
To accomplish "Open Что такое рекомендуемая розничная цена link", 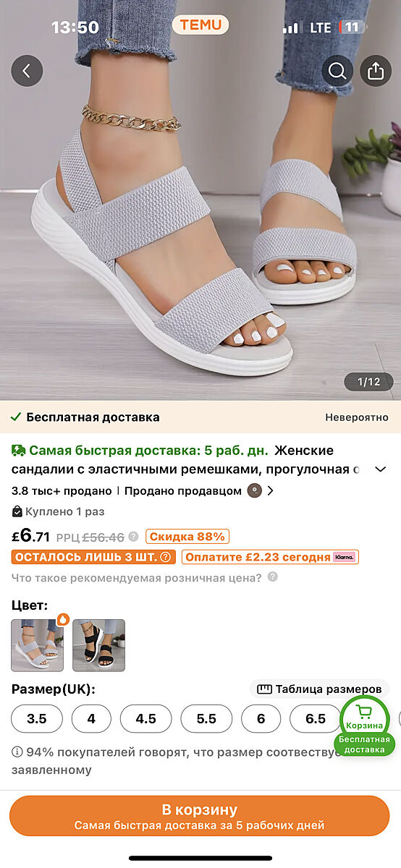I will 137,577.
